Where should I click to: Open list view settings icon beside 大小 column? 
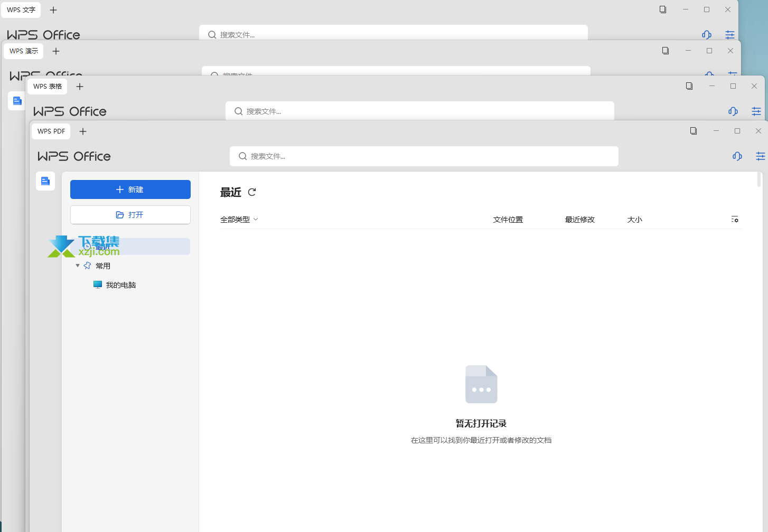pos(735,219)
